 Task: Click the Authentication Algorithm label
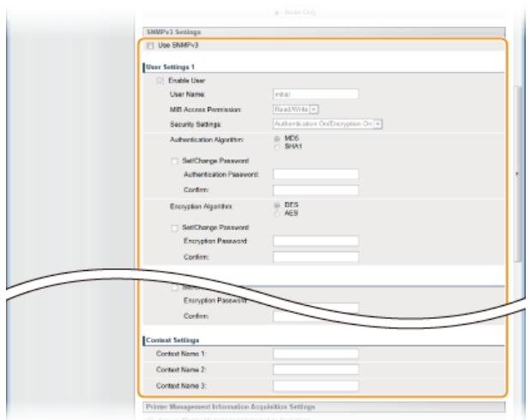tap(207, 140)
